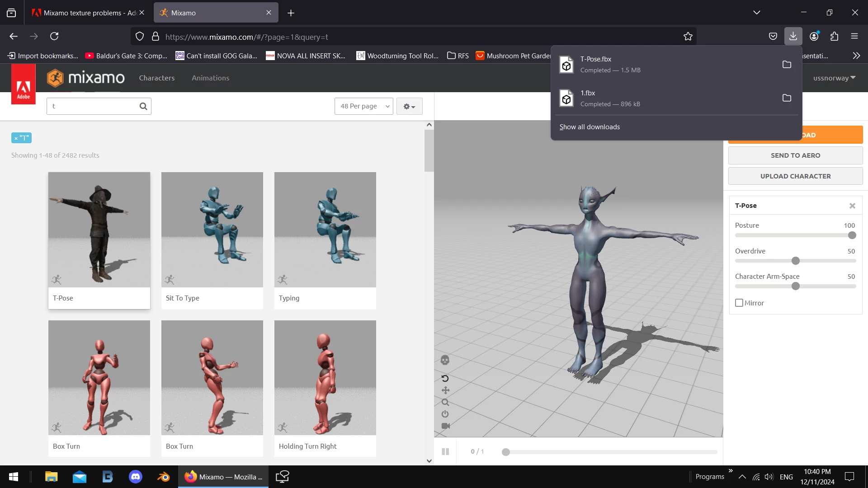Open the Characters tab
Screen dimensions: 868x488
click(156, 78)
